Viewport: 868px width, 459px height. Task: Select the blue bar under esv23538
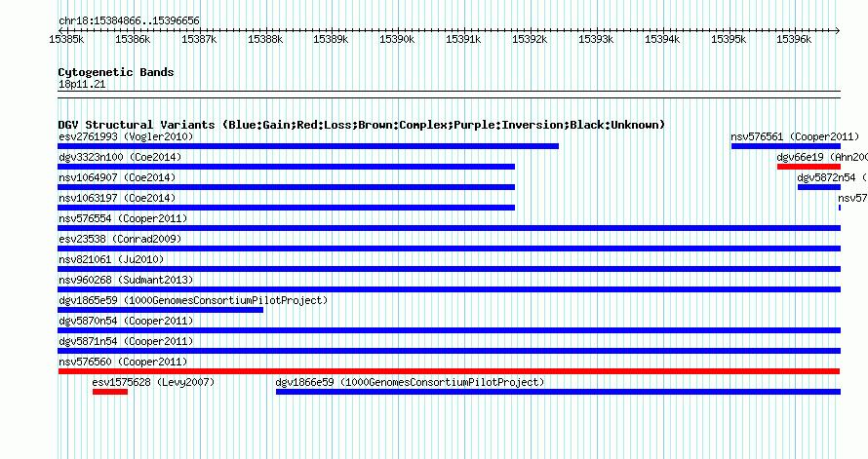tap(449, 249)
